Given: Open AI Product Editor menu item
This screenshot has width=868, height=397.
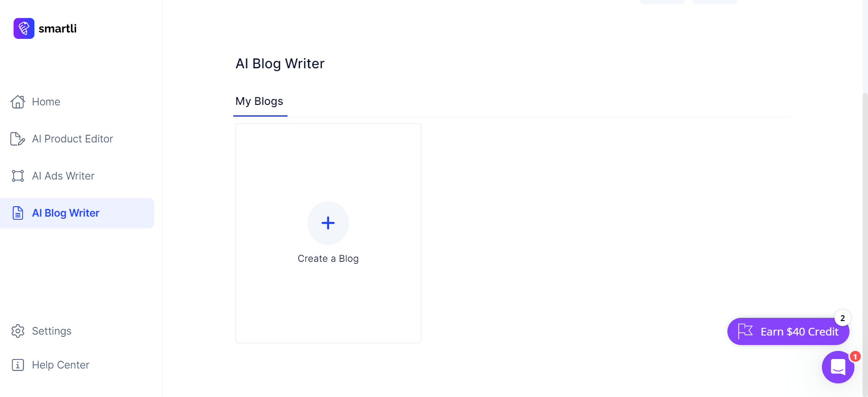Looking at the screenshot, I should click(x=72, y=139).
